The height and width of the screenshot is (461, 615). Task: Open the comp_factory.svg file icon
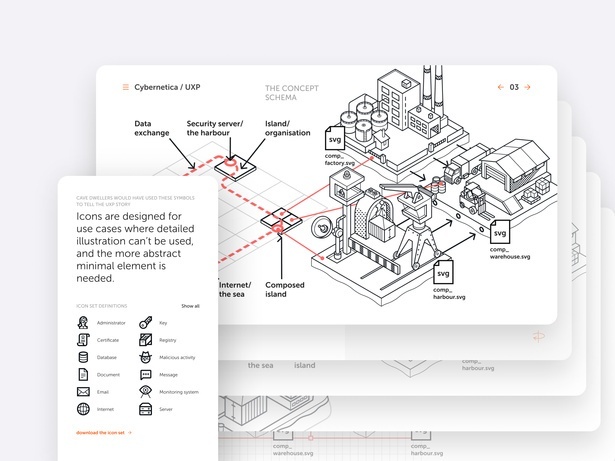click(336, 139)
